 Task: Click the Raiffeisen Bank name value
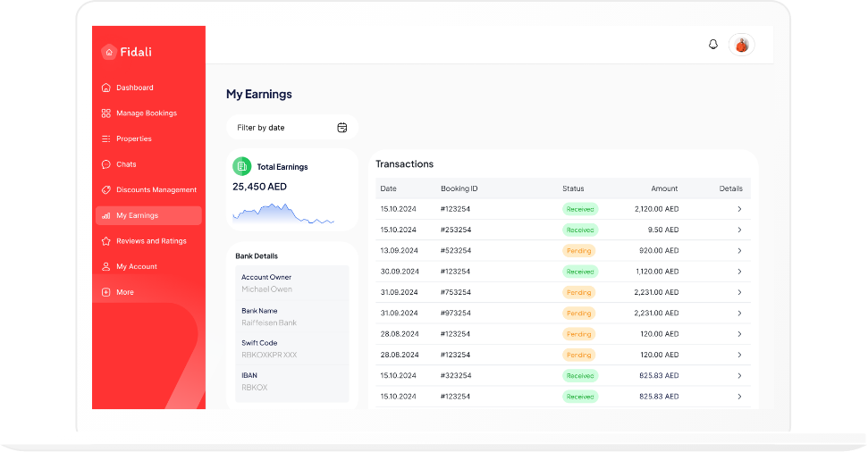(x=269, y=322)
